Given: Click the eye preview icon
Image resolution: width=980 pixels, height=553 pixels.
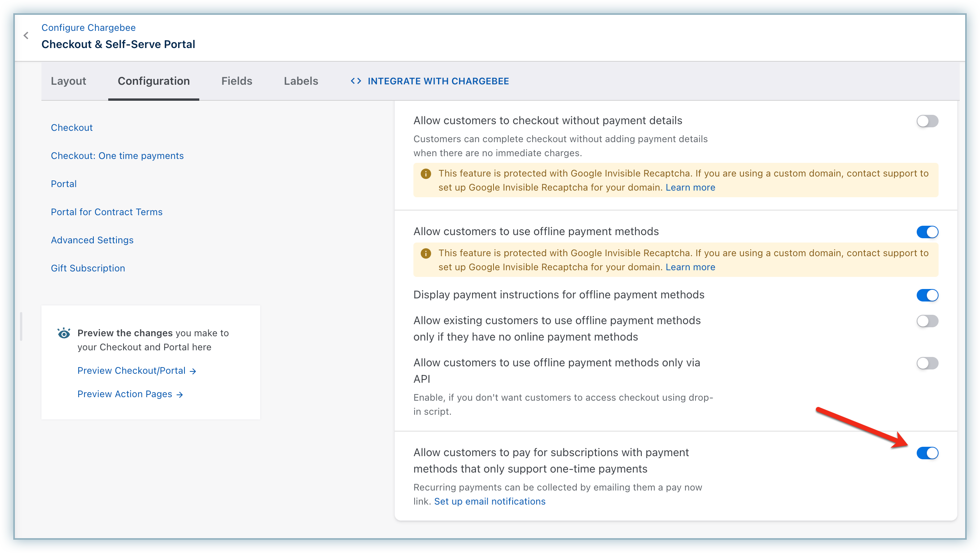Looking at the screenshot, I should coord(64,333).
